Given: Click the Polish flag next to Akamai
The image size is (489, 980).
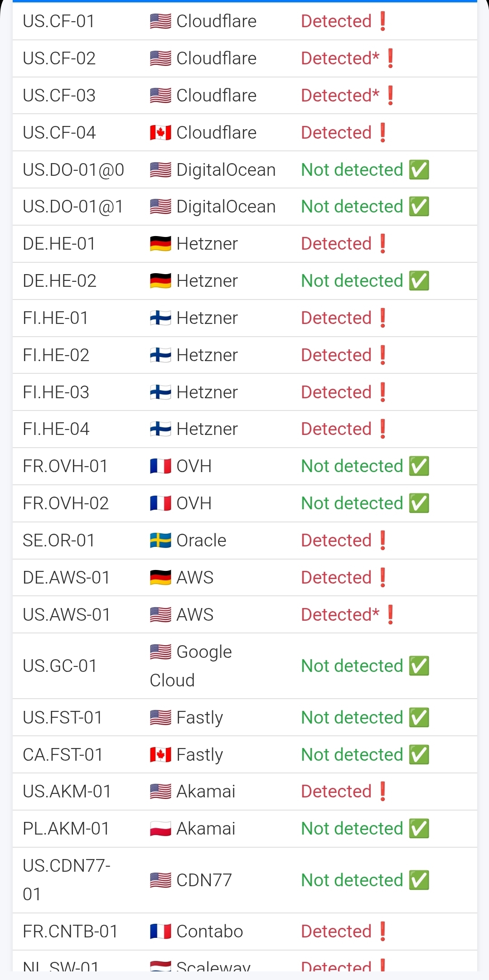Looking at the screenshot, I should click(160, 829).
